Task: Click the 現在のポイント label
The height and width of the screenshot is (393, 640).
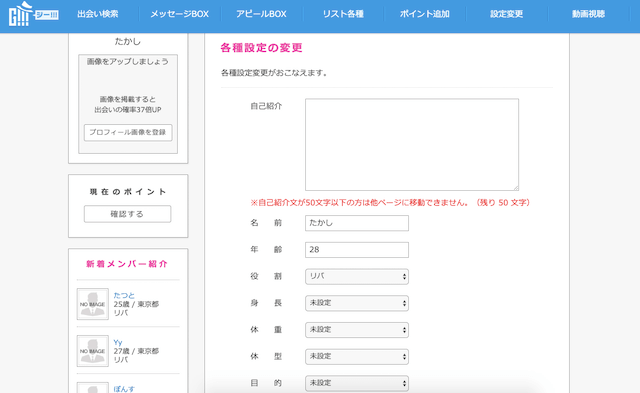Action: click(x=128, y=191)
